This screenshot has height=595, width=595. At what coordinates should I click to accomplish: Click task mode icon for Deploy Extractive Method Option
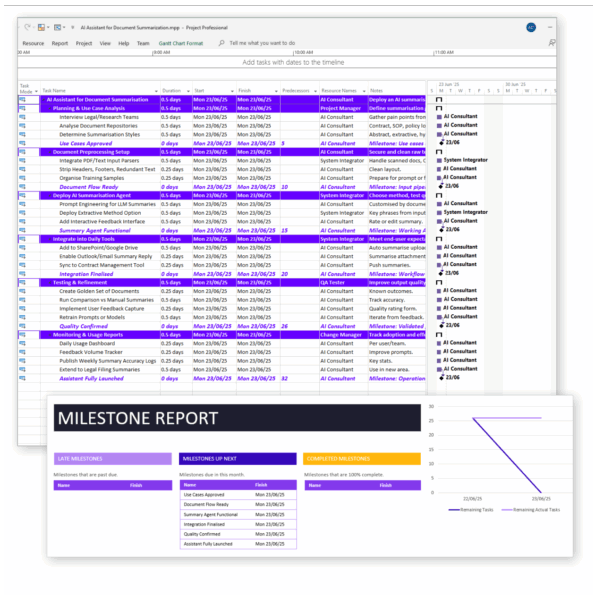tap(22, 213)
